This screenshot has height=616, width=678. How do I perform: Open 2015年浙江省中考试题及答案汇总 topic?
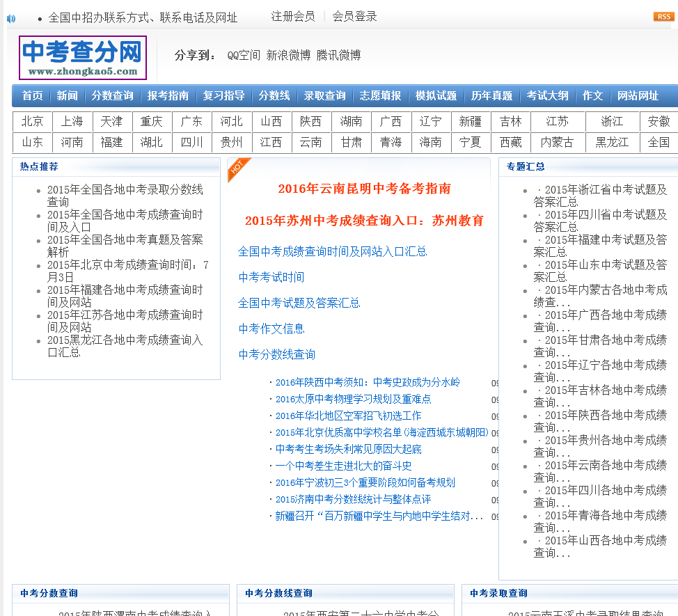(x=601, y=196)
